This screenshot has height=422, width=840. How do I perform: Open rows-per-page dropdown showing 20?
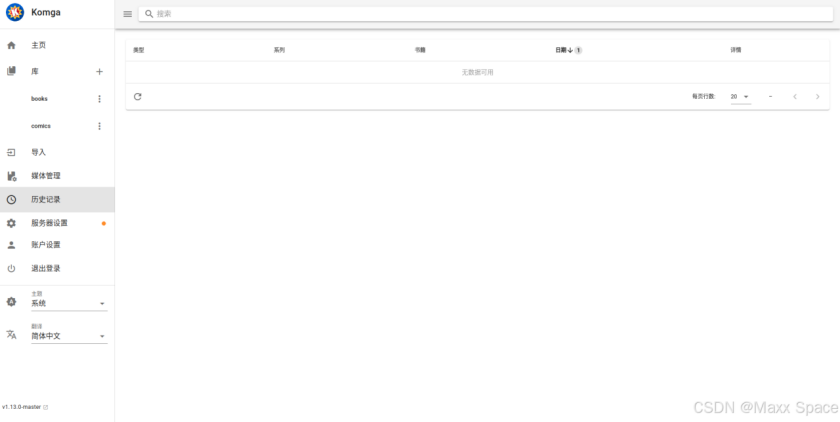point(740,96)
